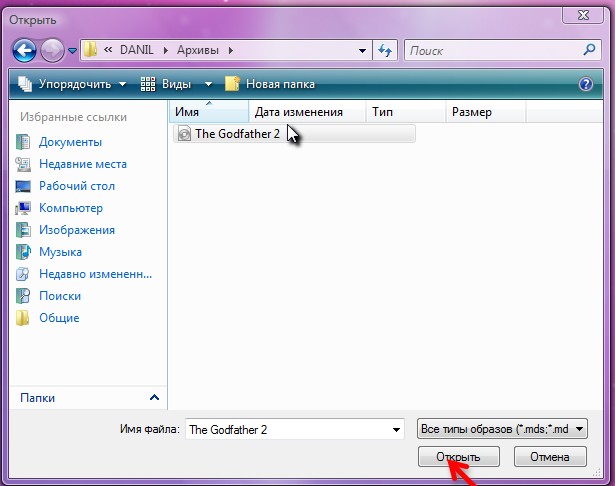Viewport: 615px width, 486px height.
Task: Click the Компьютер icon in sidebar
Action: click(x=23, y=208)
